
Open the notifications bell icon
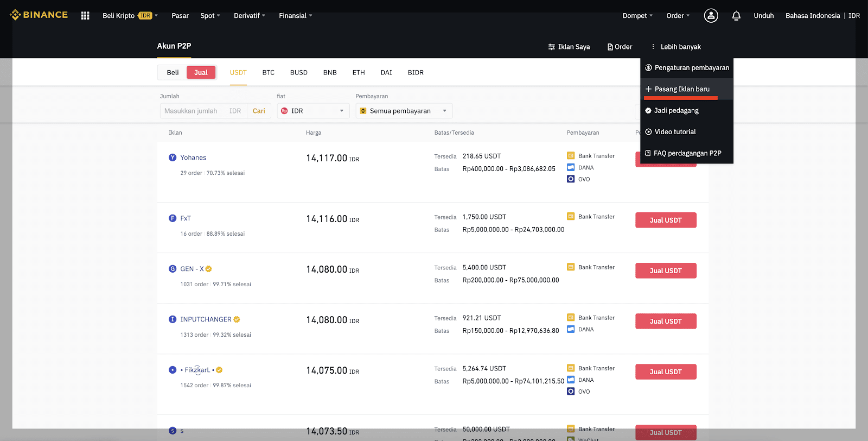point(736,16)
